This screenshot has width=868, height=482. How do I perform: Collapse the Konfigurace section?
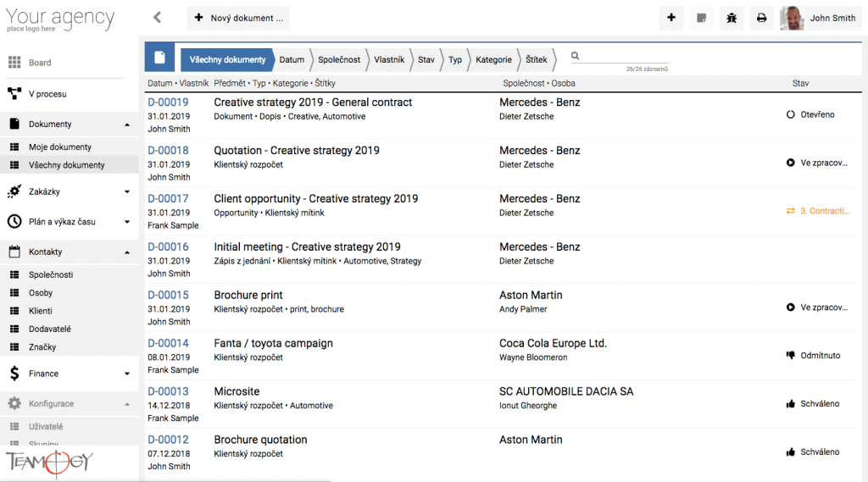coord(127,404)
